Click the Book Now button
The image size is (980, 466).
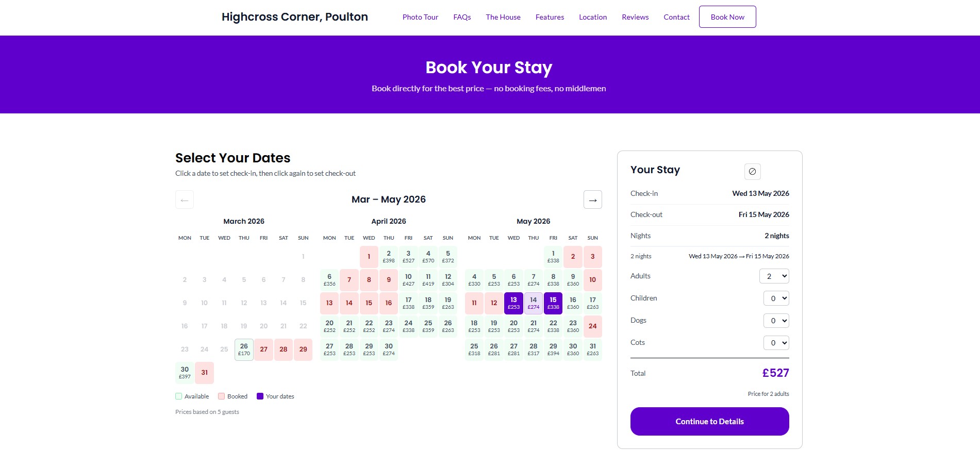[x=727, y=16]
